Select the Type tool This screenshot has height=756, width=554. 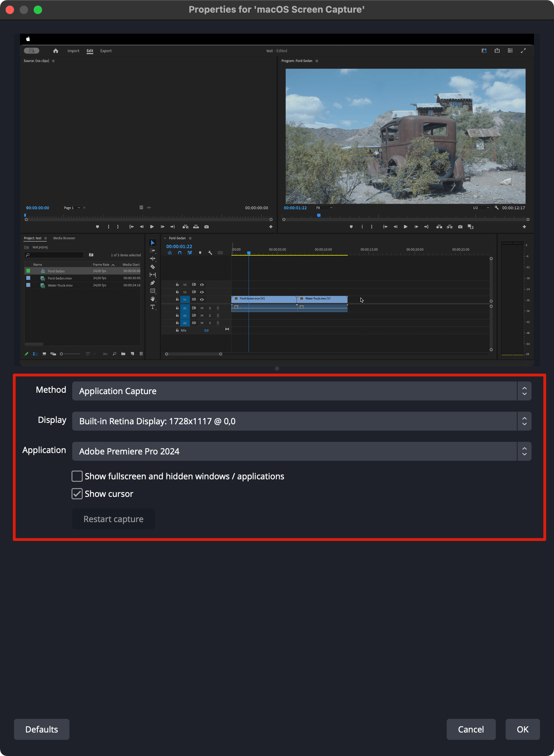(153, 307)
